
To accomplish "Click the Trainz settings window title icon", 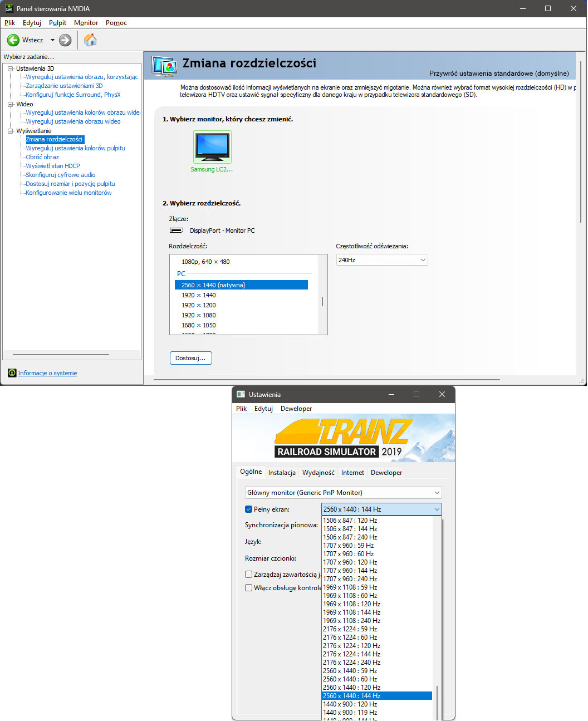I will coord(241,394).
